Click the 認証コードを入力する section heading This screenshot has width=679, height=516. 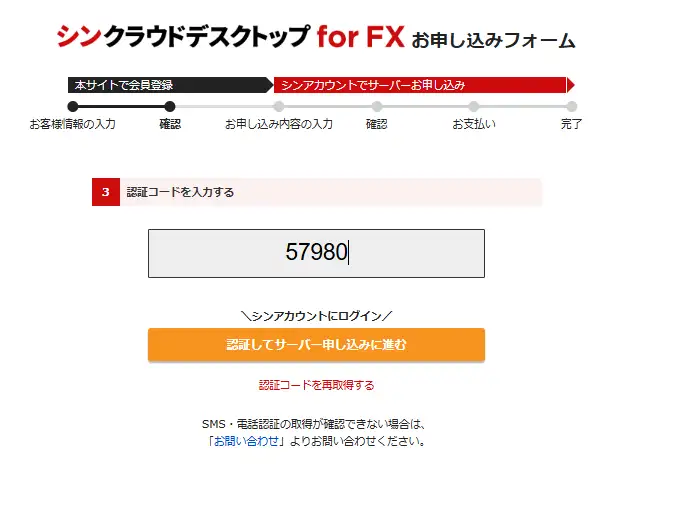[x=181, y=192]
